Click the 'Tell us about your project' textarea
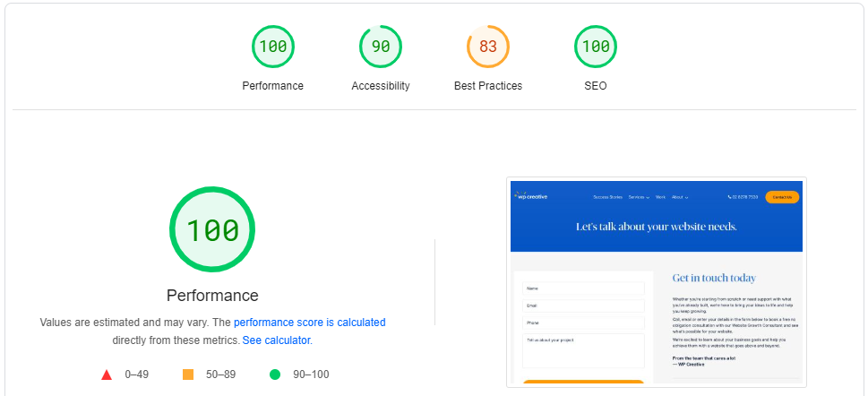868x396 pixels. pos(583,350)
